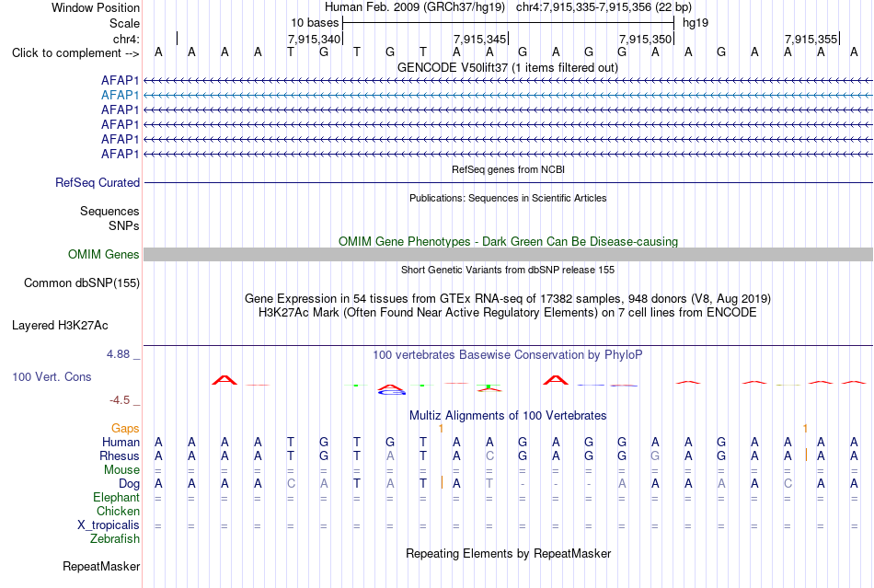The image size is (874, 588).
Task: Click the 'GENCODE V50lift37 (1 items filtered out)' title
Action: click(x=508, y=68)
